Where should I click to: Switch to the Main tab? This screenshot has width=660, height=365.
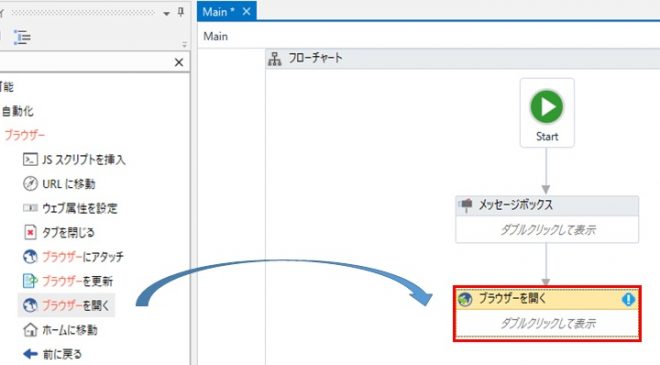click(x=218, y=12)
